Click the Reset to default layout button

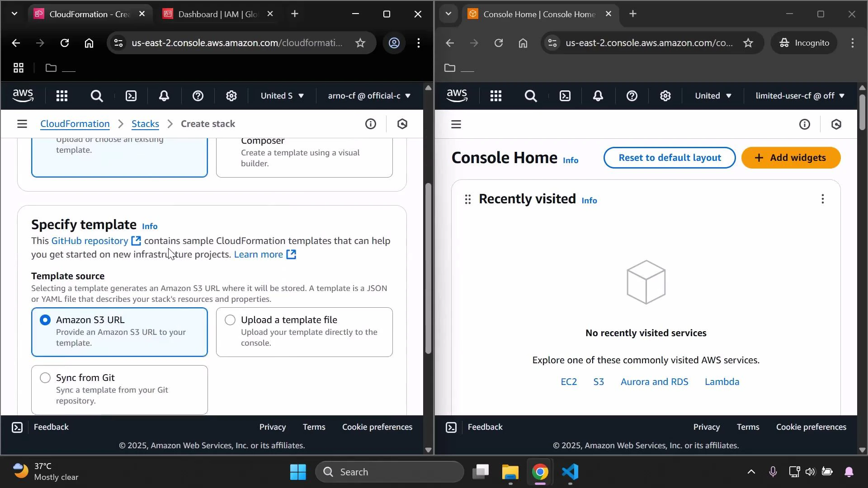click(669, 158)
